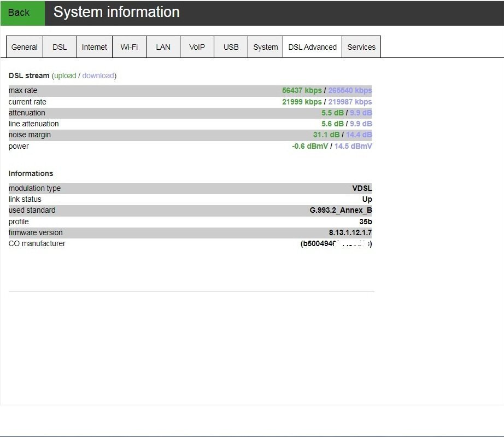Open the System tab
This screenshot has width=504, height=437.
click(x=265, y=47)
